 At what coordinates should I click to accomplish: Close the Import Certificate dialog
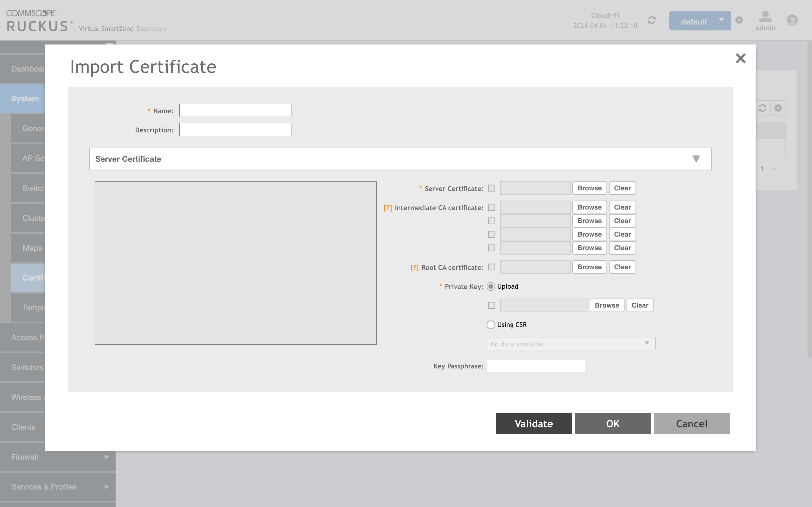[x=741, y=58]
